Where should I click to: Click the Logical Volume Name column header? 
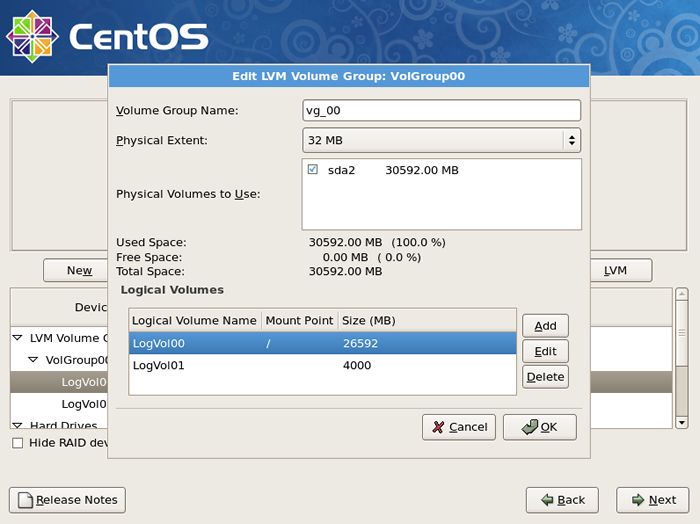pos(194,320)
